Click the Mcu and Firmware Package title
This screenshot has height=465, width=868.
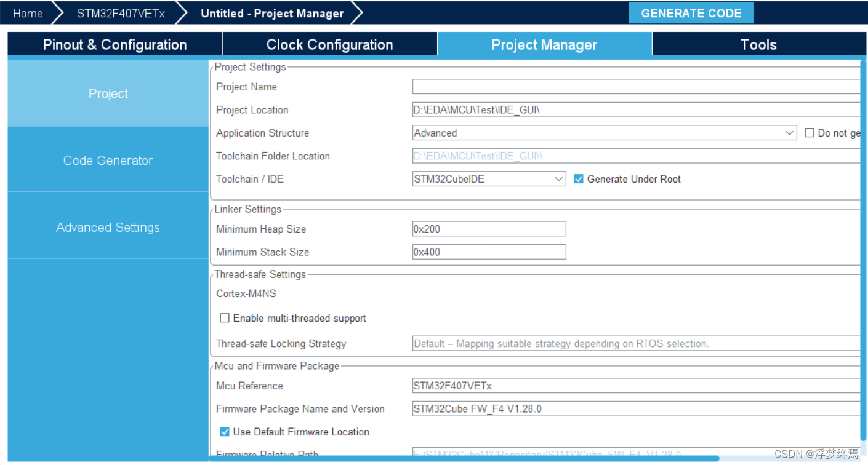277,366
